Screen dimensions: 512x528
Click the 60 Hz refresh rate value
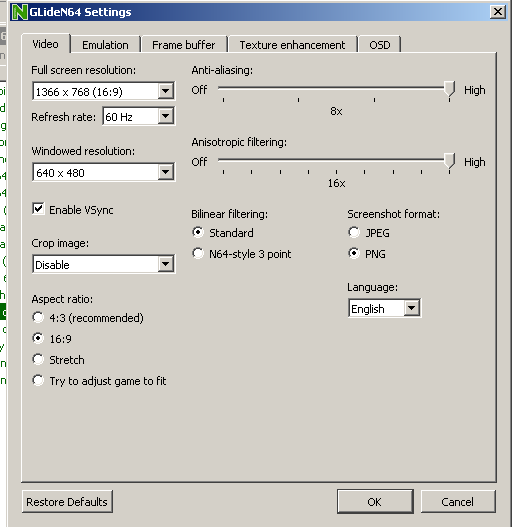coord(119,117)
